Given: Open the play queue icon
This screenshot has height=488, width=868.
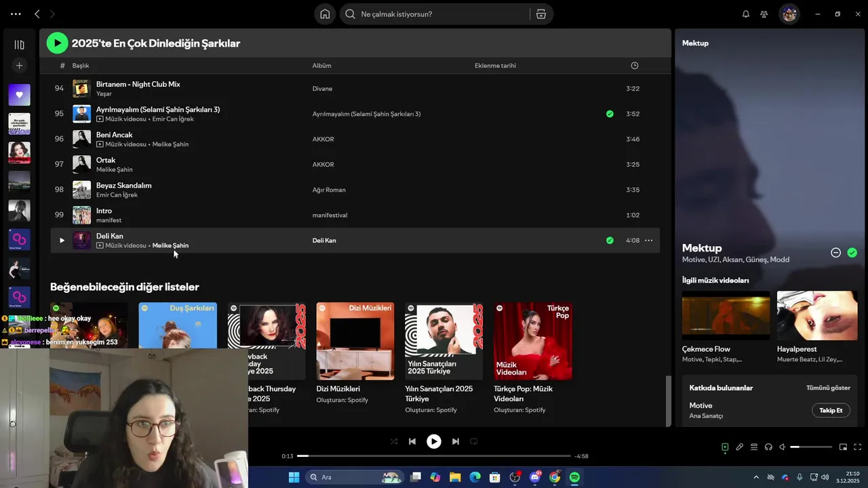Looking at the screenshot, I should coord(754,447).
